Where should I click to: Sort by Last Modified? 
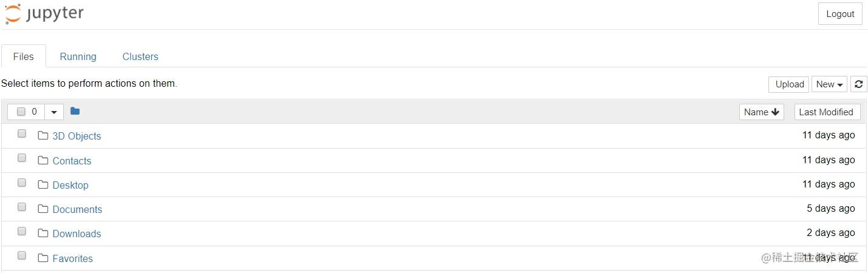click(826, 112)
